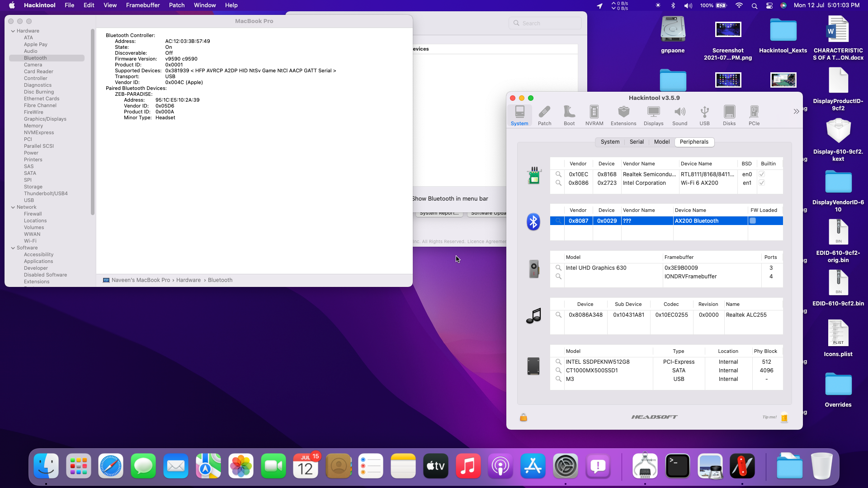Open the PCIe section
The height and width of the screenshot is (488, 868).
[754, 114]
